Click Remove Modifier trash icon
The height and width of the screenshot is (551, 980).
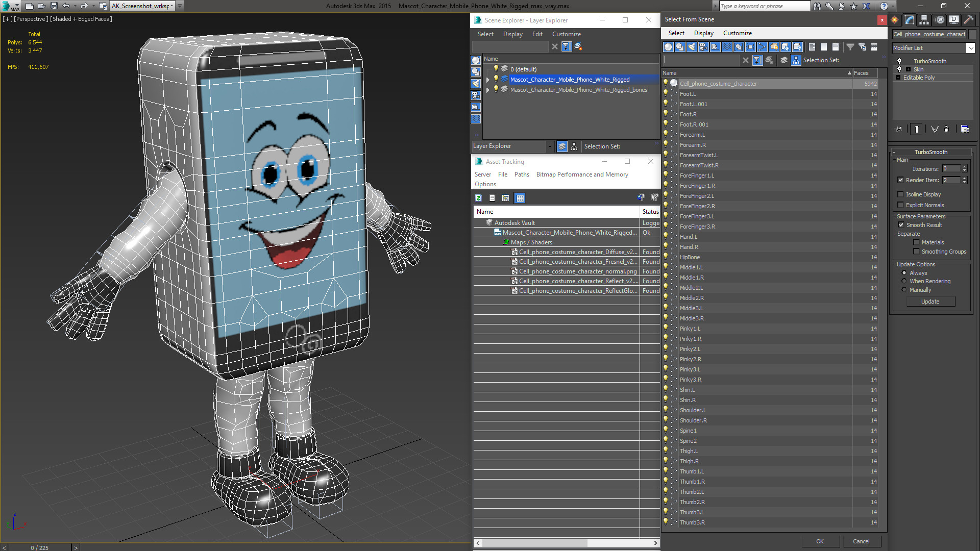947,129
